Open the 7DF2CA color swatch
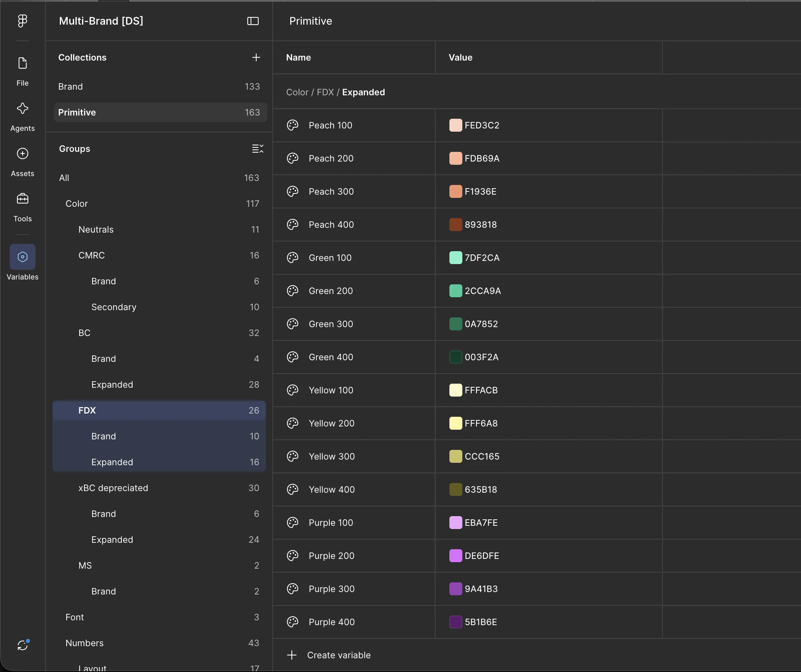This screenshot has width=801, height=672. (455, 258)
